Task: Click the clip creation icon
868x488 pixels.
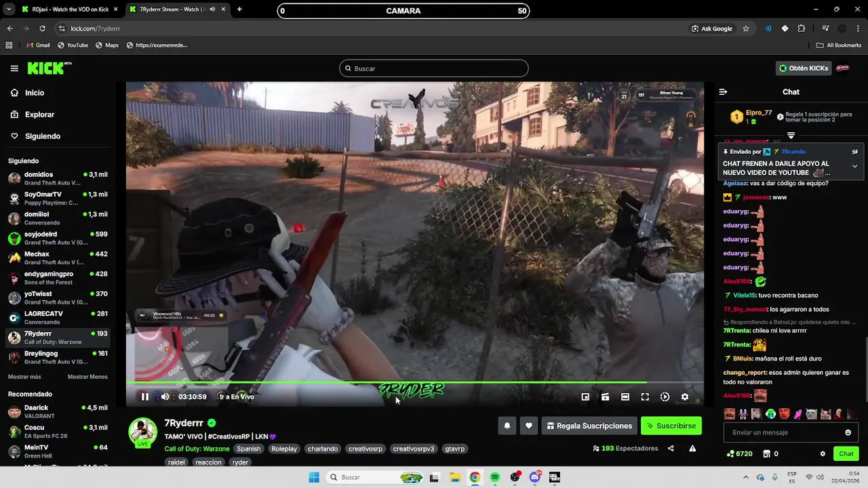Action: point(605,396)
